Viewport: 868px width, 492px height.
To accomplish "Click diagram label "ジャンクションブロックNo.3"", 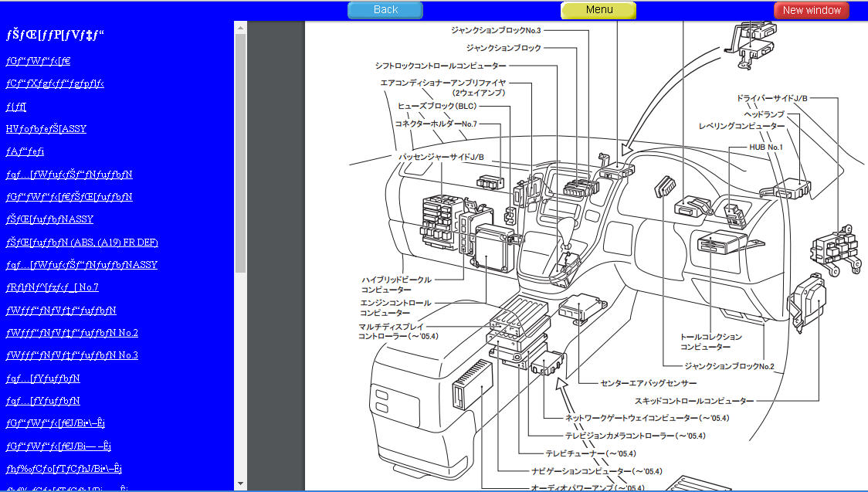I will point(496,30).
